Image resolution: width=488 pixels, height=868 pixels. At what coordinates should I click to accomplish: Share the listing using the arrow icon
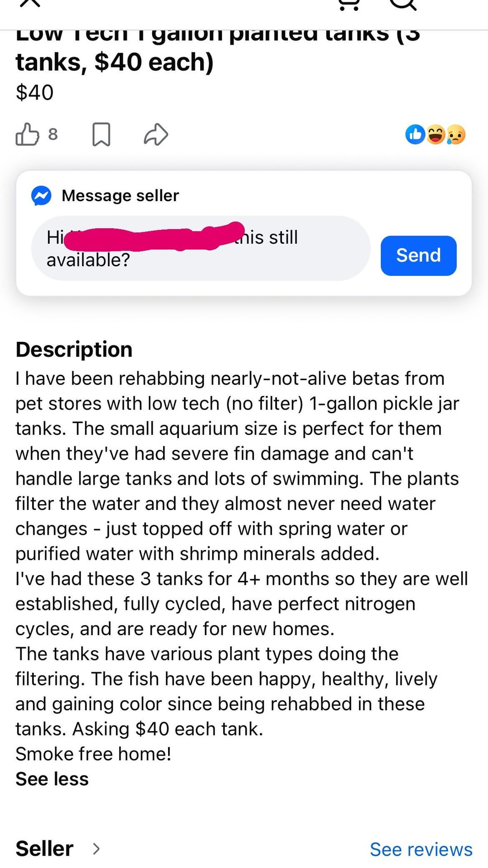coord(156,134)
